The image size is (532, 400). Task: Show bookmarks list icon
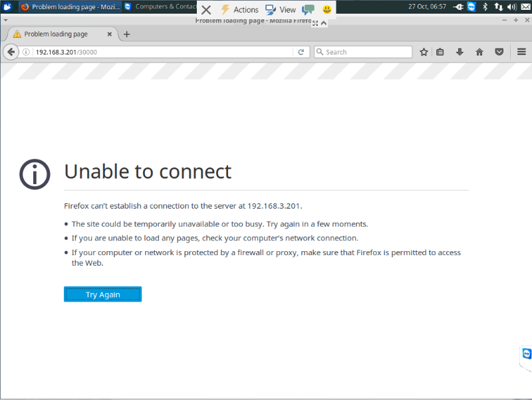click(x=440, y=52)
